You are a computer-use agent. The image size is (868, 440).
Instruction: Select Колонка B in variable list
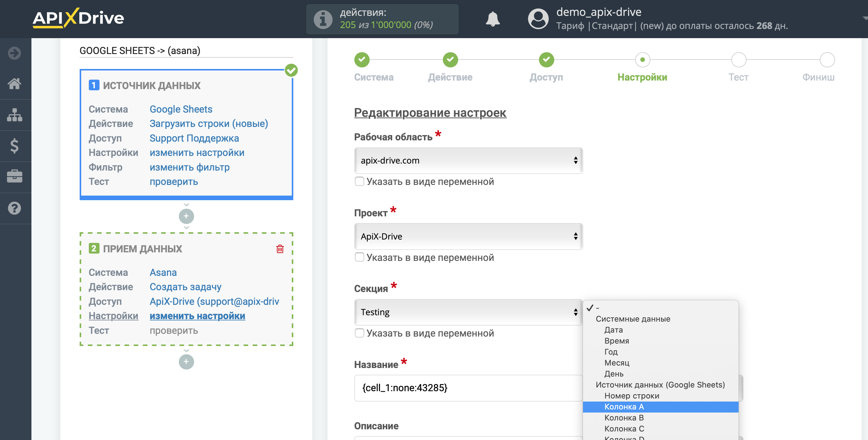click(660, 418)
